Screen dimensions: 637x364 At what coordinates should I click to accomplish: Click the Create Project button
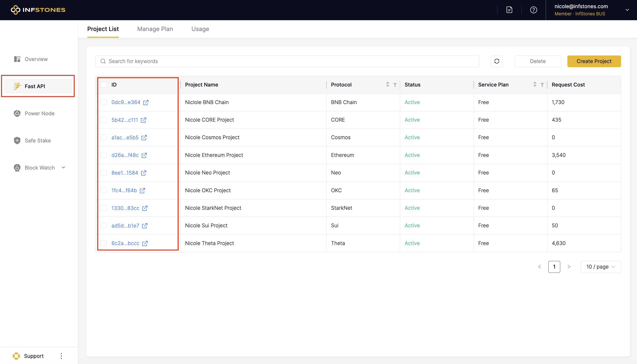(x=594, y=61)
